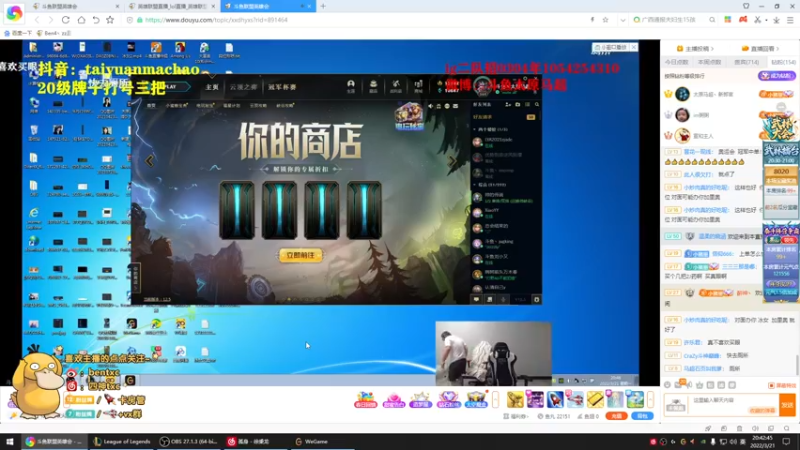Open the store icon in League client header
The height and width of the screenshot is (450, 800).
pyautogui.click(x=418, y=86)
